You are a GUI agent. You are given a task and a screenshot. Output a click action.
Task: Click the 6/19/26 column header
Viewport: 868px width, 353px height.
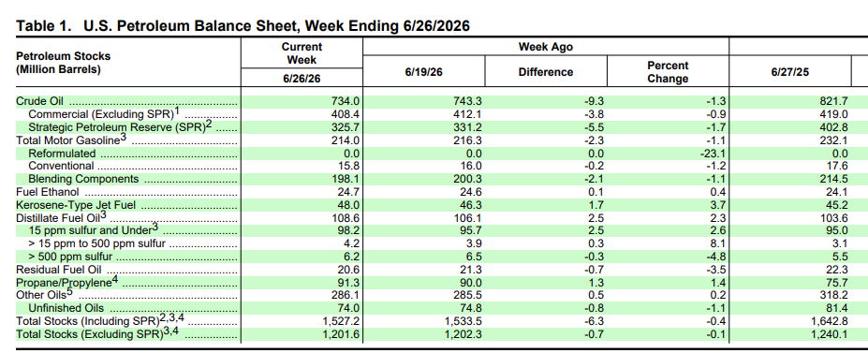(x=424, y=72)
